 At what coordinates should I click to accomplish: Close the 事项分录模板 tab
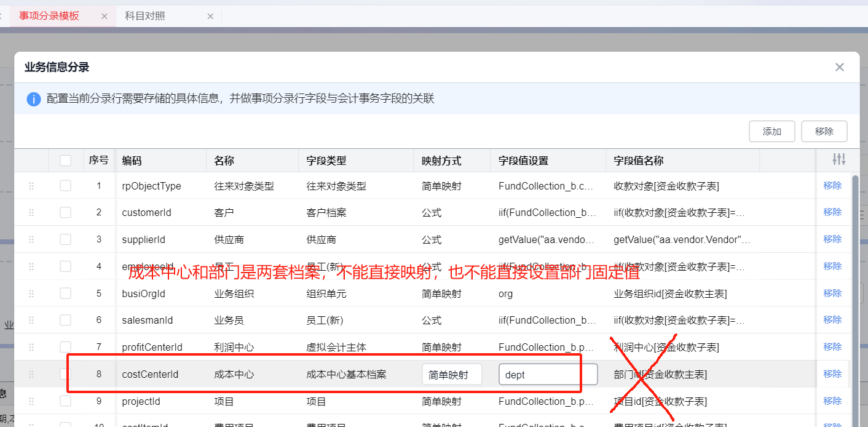(104, 16)
